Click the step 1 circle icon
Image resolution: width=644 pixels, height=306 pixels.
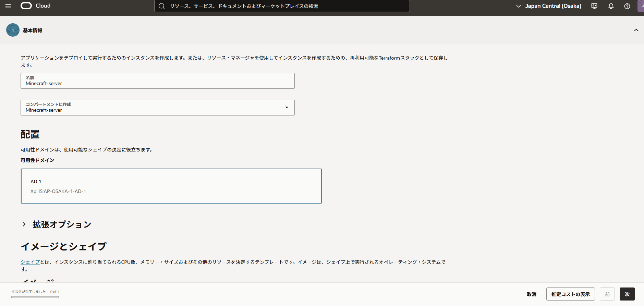[x=13, y=30]
